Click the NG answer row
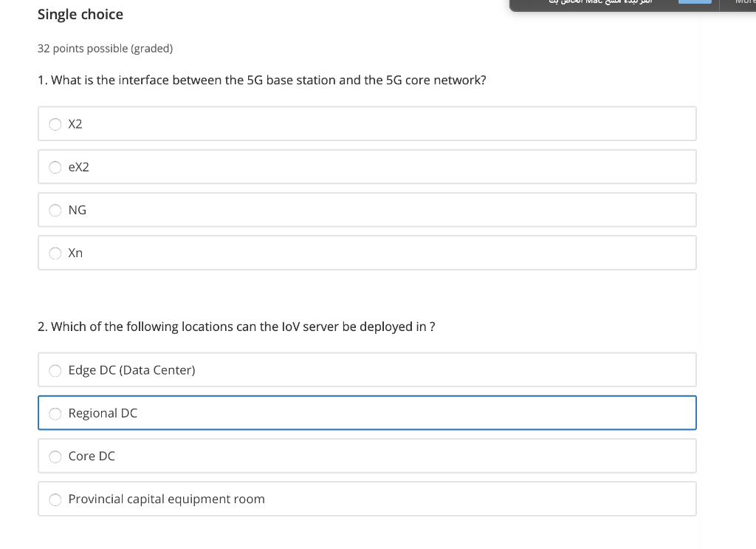 click(367, 209)
